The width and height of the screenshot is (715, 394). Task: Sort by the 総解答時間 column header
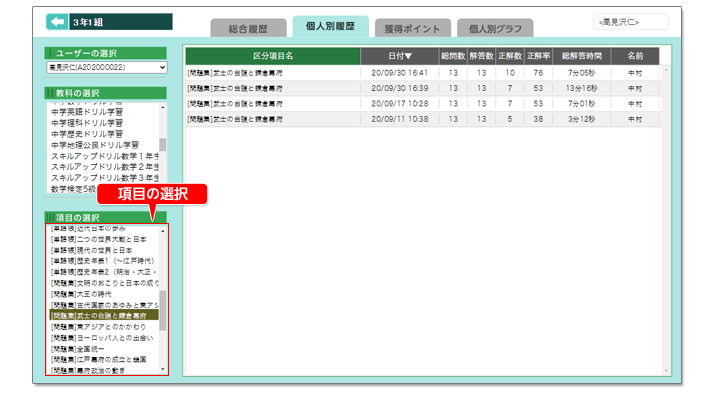coord(582,56)
